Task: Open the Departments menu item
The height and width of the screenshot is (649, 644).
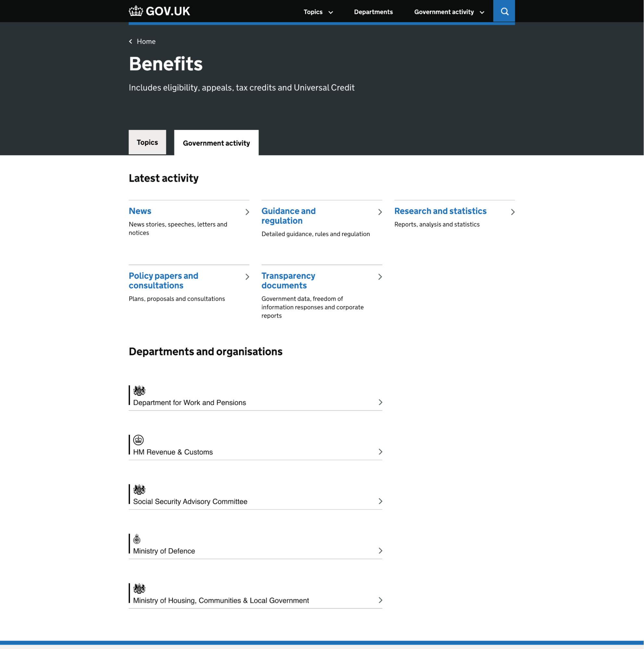Action: 373,12
